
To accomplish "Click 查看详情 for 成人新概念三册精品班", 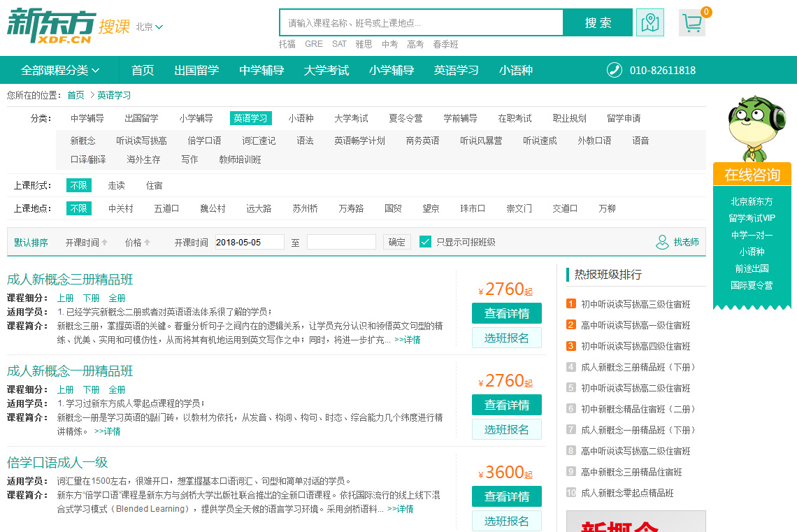I will point(507,313).
